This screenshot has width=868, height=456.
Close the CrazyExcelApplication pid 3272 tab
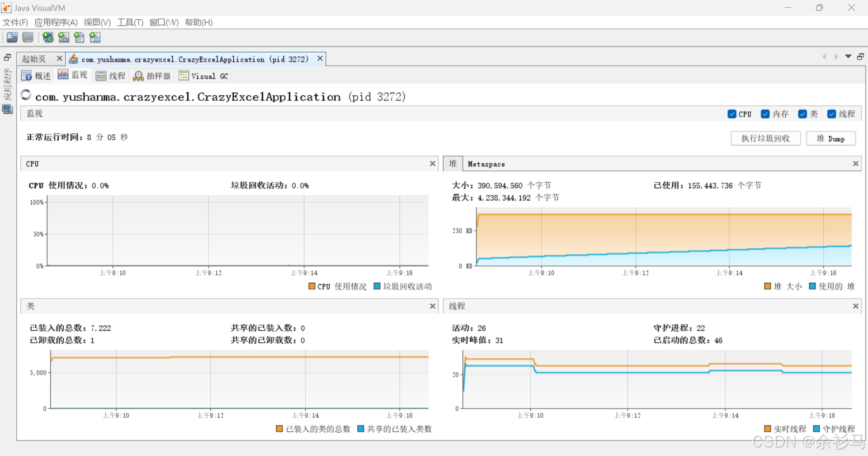320,58
